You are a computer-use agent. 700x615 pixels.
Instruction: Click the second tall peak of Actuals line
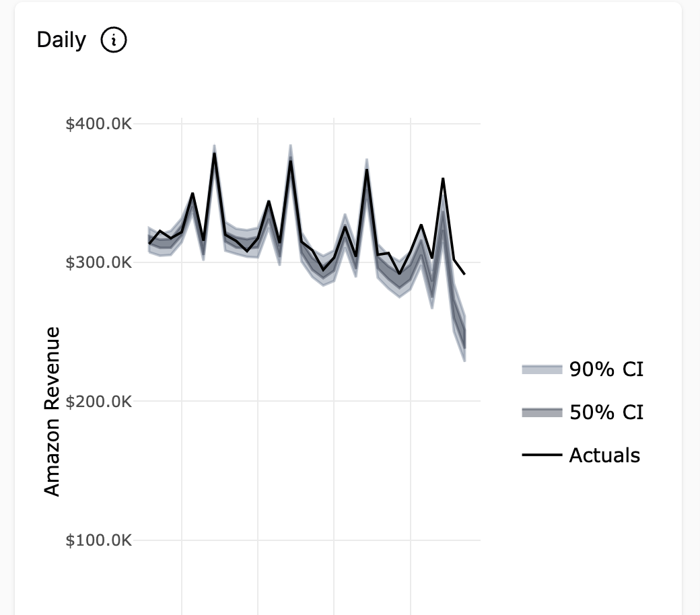(x=291, y=161)
